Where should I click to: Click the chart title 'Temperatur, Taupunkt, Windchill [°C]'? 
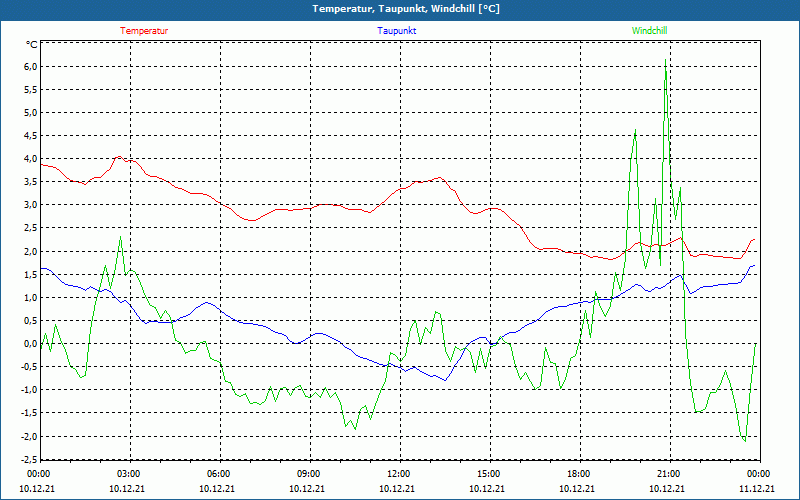[406, 9]
